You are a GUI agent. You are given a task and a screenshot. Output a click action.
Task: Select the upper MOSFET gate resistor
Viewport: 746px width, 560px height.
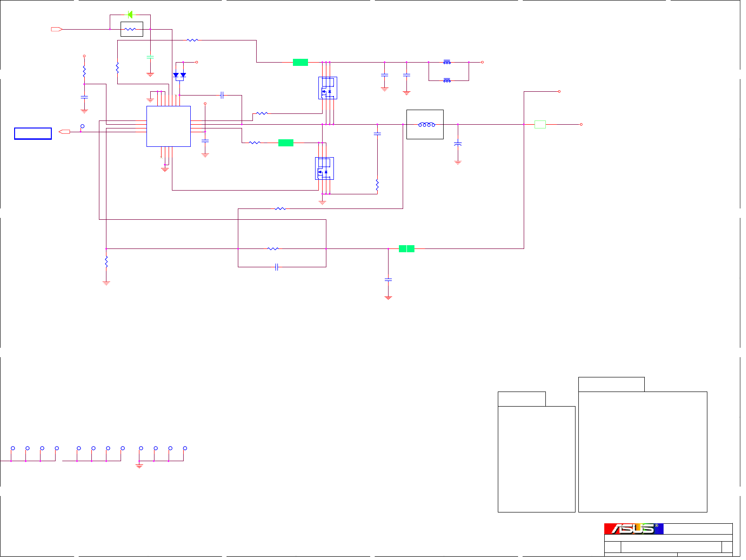point(262,113)
